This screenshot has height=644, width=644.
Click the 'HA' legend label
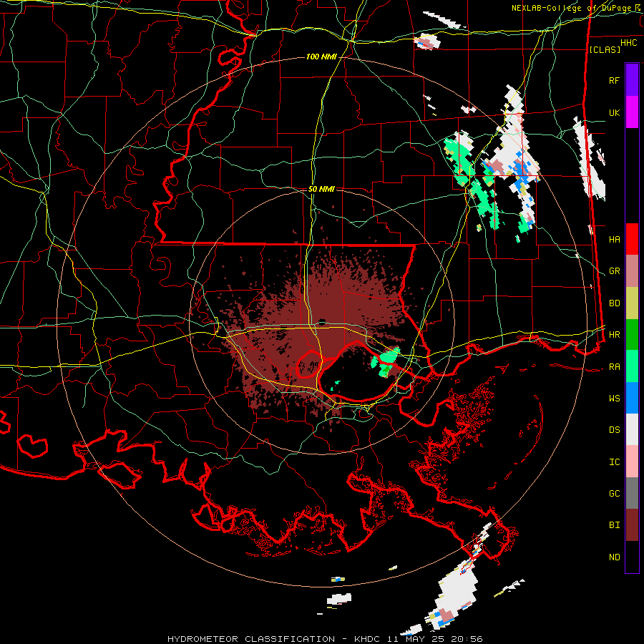click(614, 239)
